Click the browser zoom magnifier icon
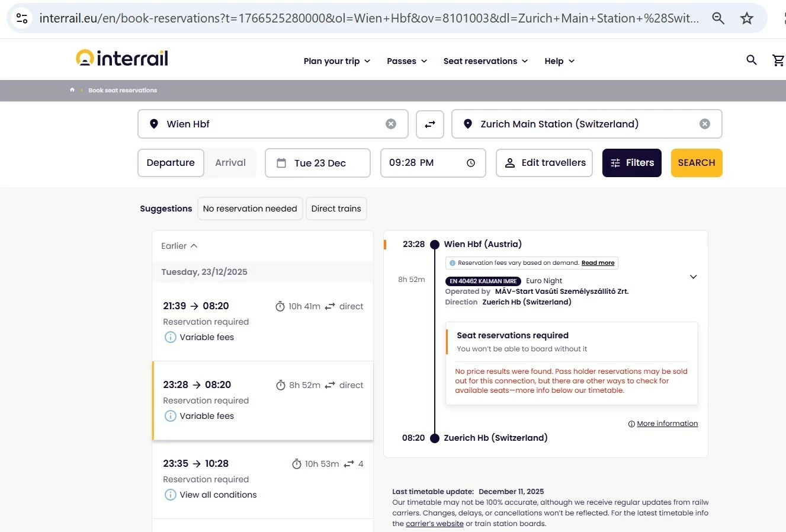786x532 pixels. tap(718, 18)
